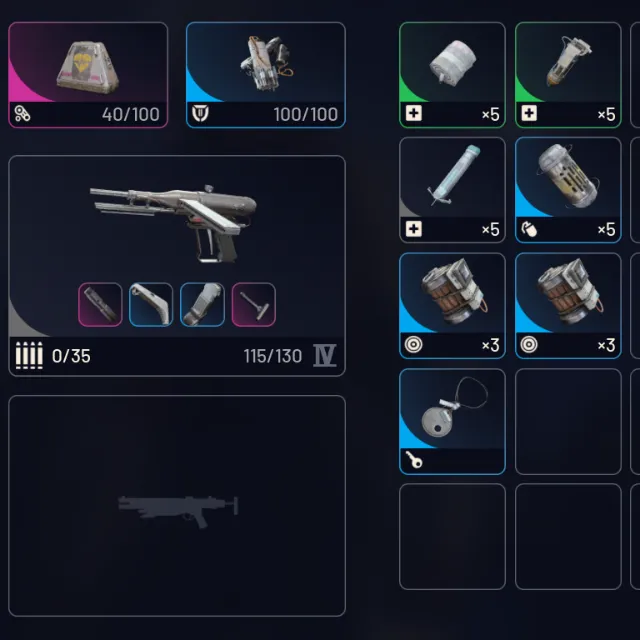Select the grip attachment in third mod slot
Viewport: 640px width, 640px height.
tap(202, 304)
